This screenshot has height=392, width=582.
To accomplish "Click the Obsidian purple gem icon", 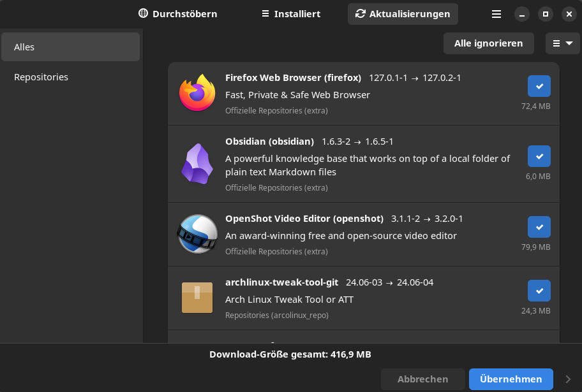I will click(x=197, y=164).
